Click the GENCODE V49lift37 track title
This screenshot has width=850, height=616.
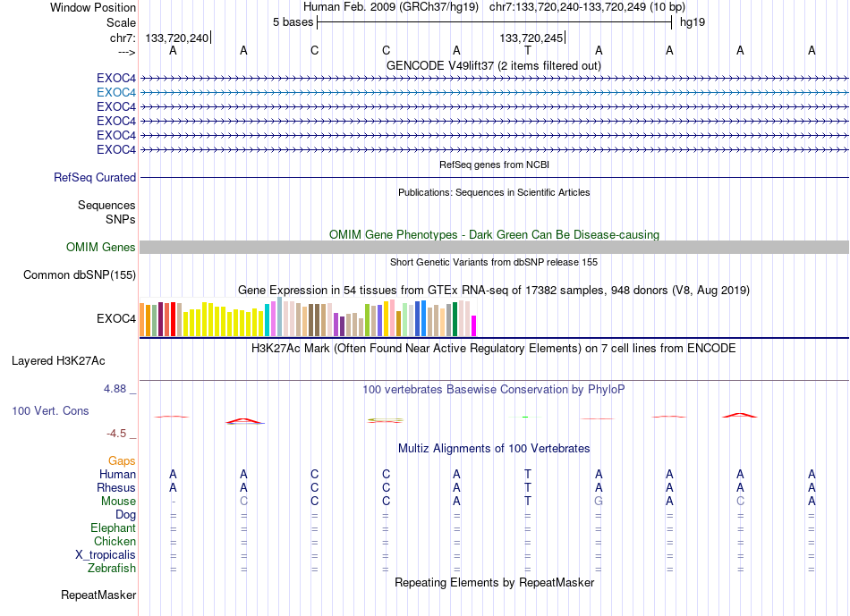point(493,65)
